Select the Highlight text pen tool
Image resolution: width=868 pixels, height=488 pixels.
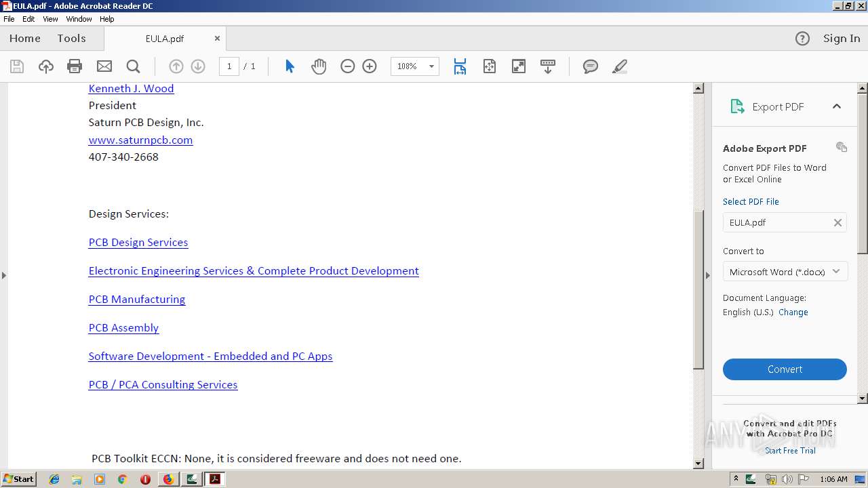pos(619,66)
